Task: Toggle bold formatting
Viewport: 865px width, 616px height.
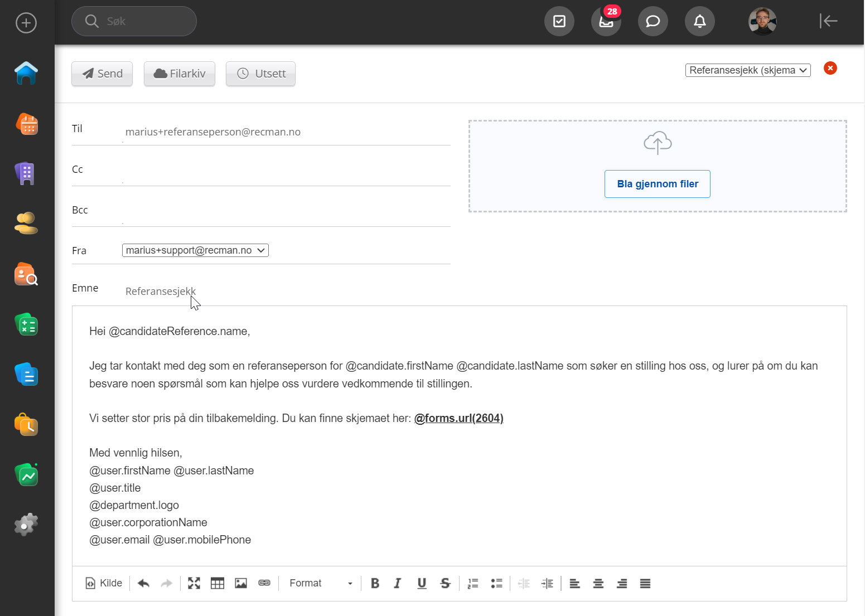Action: 375,583
